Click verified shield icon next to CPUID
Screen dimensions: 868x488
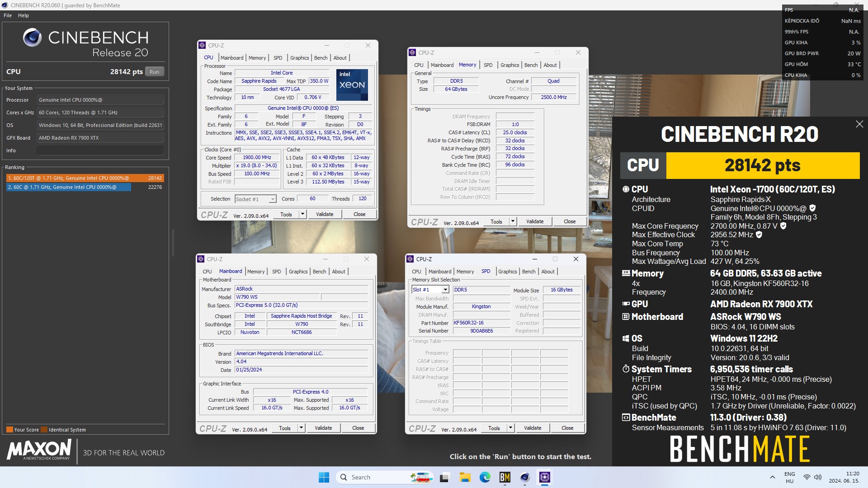[x=812, y=208]
